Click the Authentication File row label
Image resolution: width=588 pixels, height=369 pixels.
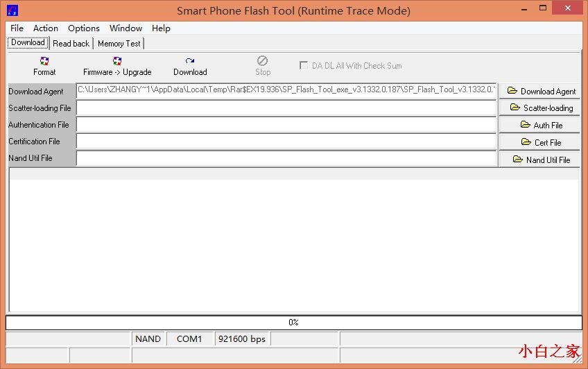(39, 124)
